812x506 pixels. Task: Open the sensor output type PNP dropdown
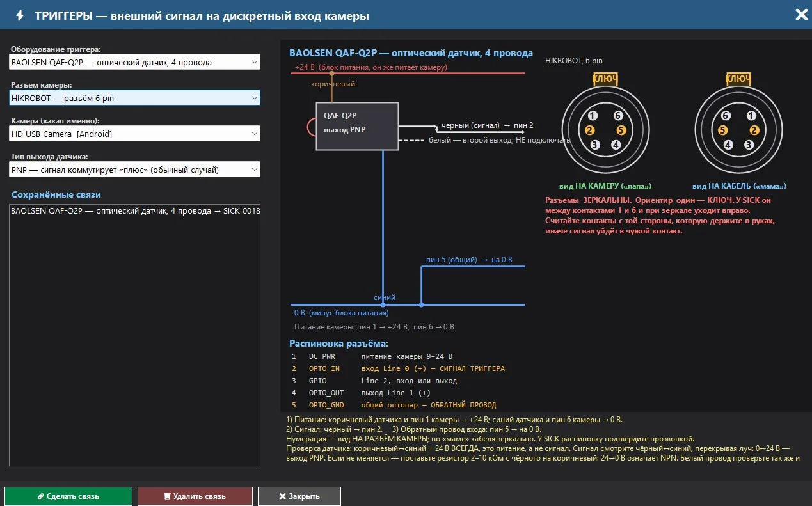point(135,170)
